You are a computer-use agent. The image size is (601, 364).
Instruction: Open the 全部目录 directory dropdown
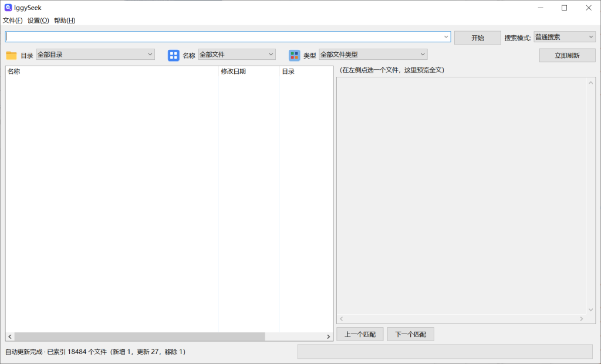95,55
